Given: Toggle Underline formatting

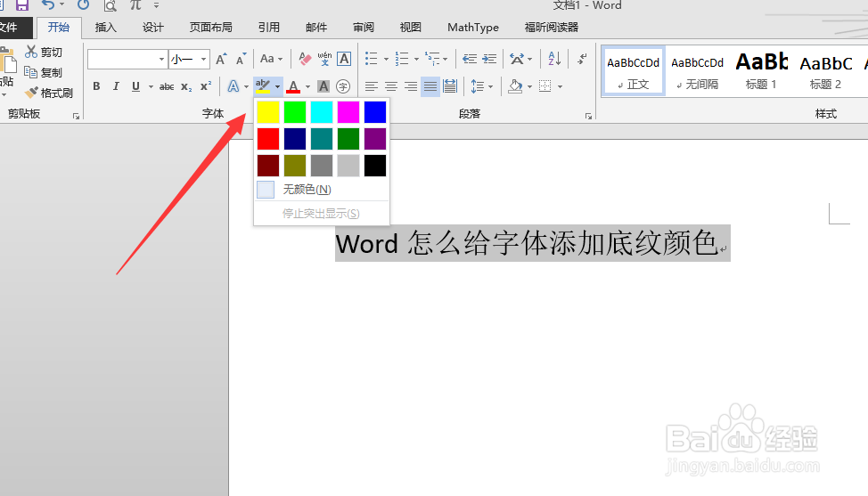Looking at the screenshot, I should (135, 86).
